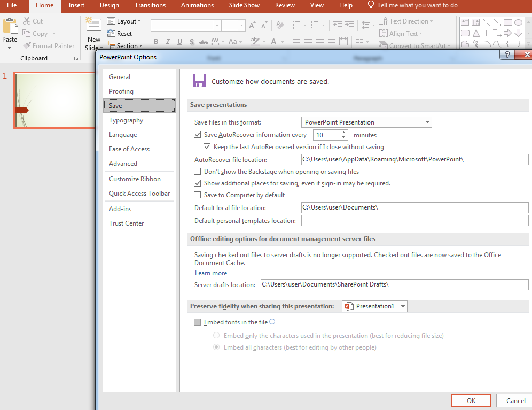Open the Presentation1 fidelity dropdown
The height and width of the screenshot is (410, 532).
click(374, 306)
